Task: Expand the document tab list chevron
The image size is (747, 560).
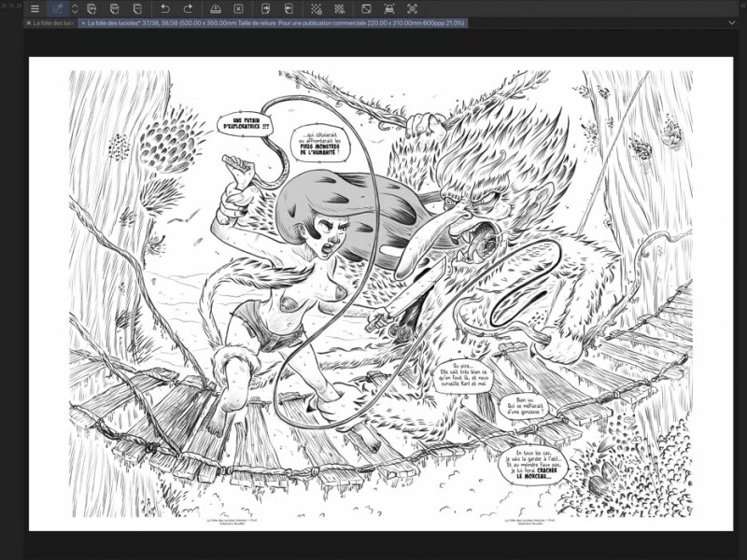Action: pyautogui.click(x=731, y=23)
